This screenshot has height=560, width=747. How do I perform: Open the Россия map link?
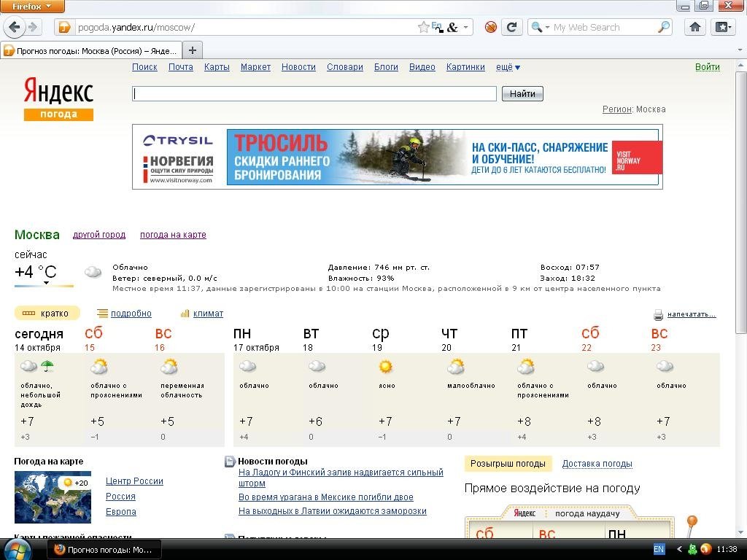click(120, 496)
